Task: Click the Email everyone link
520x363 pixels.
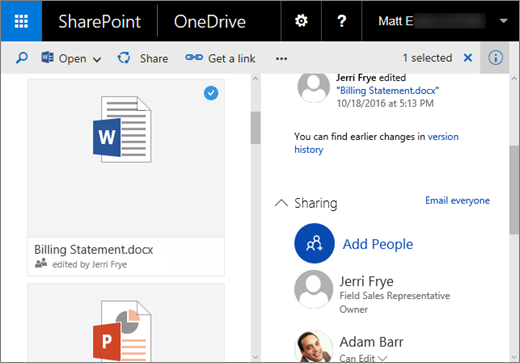Action: click(457, 200)
